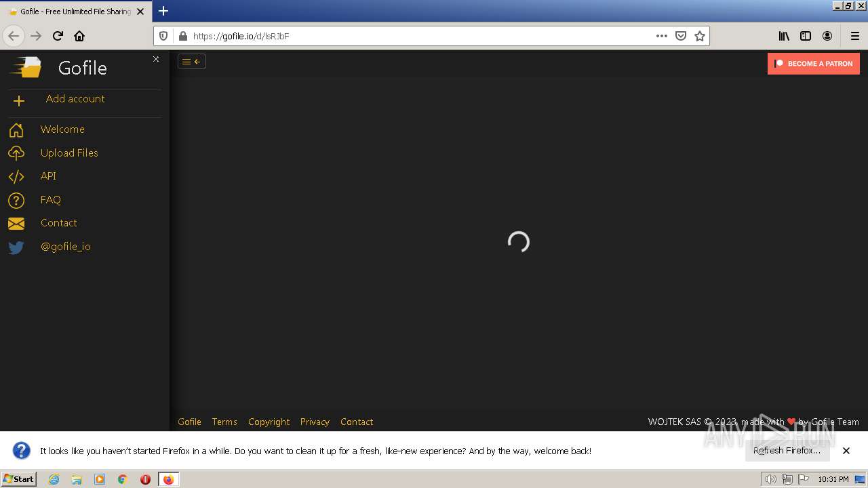Switch to Firefox taskbar button
Screen dimensions: 868x488
pos(168,479)
